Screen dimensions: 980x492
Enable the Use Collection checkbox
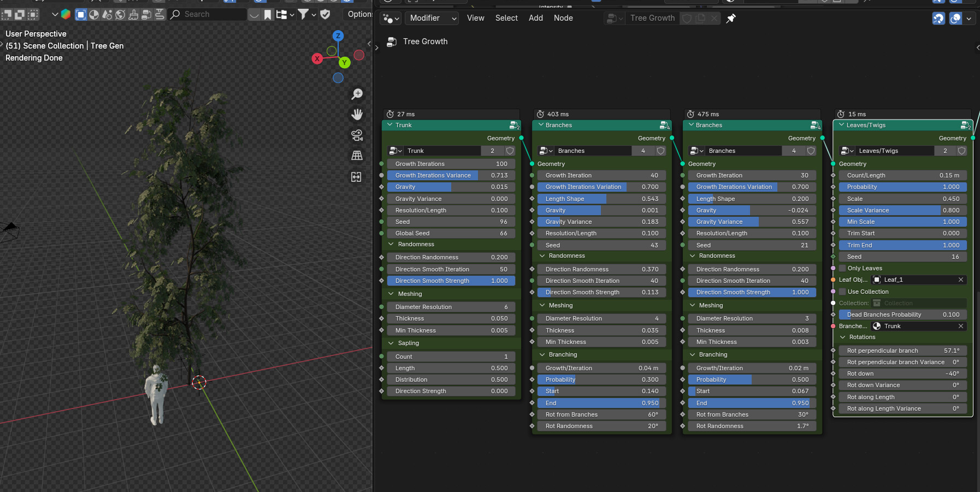(842, 292)
